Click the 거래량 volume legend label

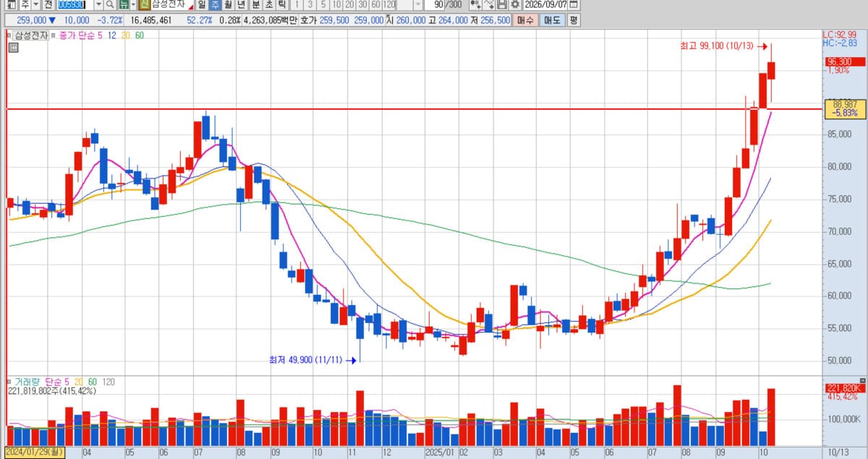(x=28, y=382)
